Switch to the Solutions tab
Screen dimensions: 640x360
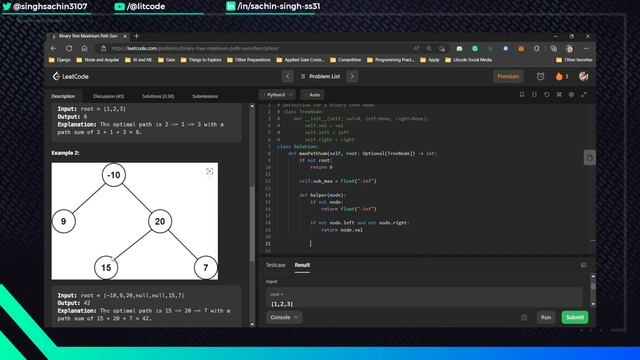(158, 96)
